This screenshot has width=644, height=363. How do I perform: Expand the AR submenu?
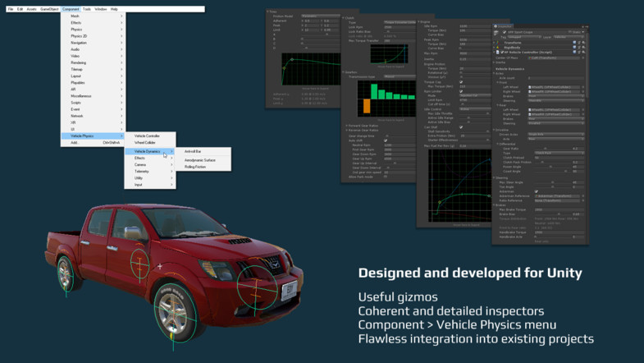[94, 90]
